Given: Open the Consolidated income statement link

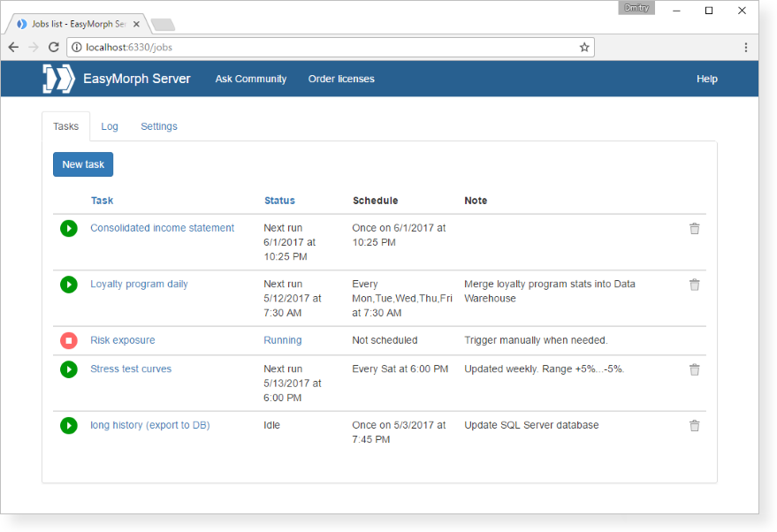Looking at the screenshot, I should pyautogui.click(x=162, y=228).
